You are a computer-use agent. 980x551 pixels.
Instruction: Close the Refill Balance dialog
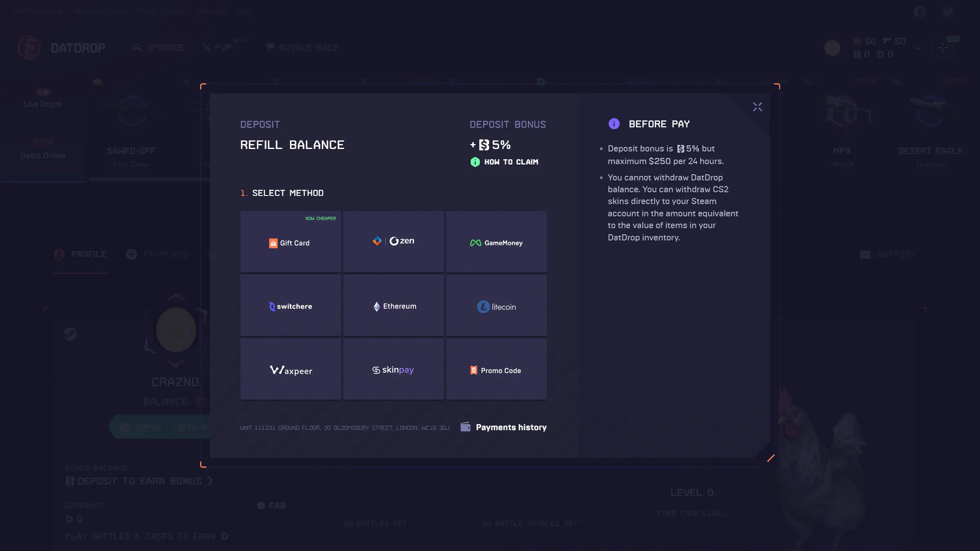757,107
